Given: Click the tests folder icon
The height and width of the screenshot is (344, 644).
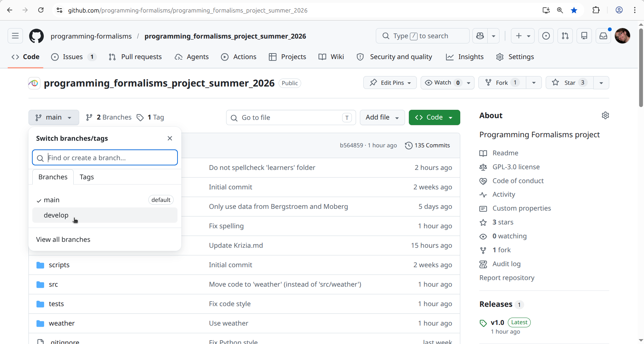Looking at the screenshot, I should [40, 304].
